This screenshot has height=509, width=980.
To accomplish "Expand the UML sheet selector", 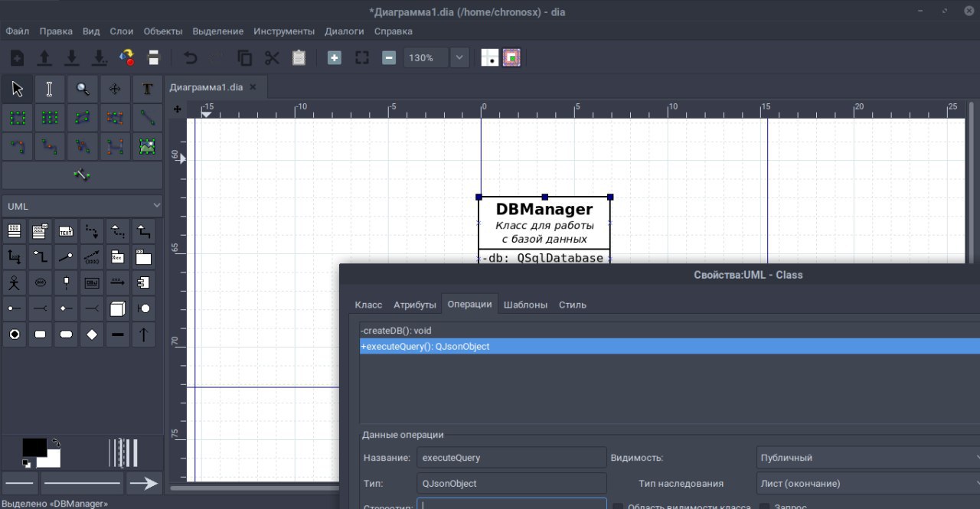I will point(82,206).
